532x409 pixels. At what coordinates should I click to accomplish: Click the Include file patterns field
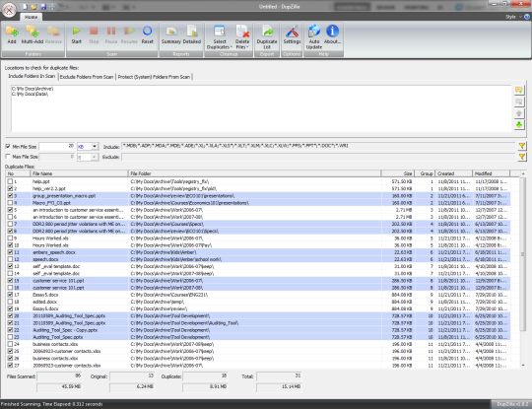point(318,146)
